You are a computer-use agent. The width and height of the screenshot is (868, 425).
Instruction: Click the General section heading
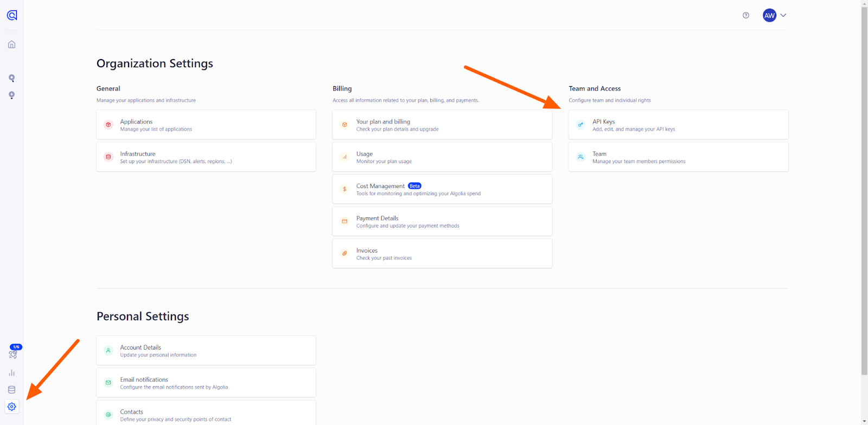coord(108,88)
